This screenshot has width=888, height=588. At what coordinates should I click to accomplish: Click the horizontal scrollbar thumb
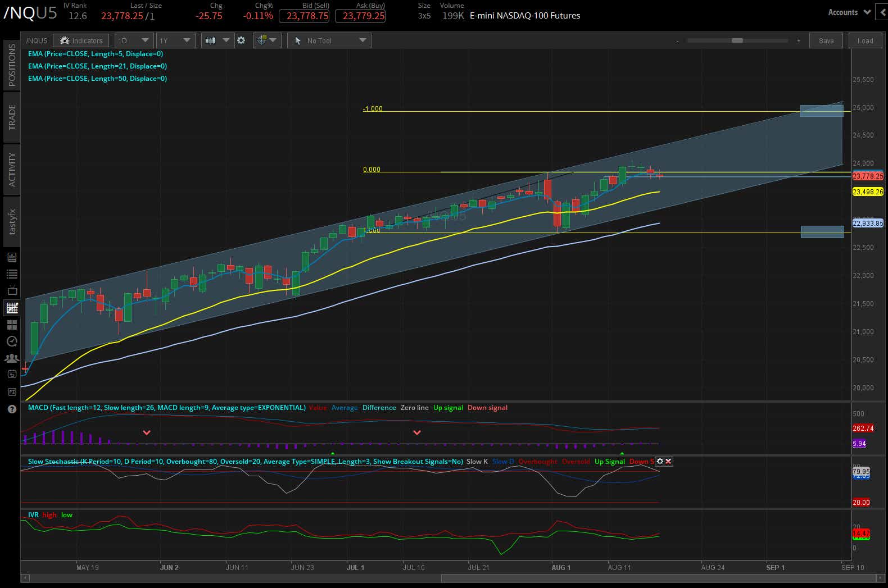click(658, 578)
